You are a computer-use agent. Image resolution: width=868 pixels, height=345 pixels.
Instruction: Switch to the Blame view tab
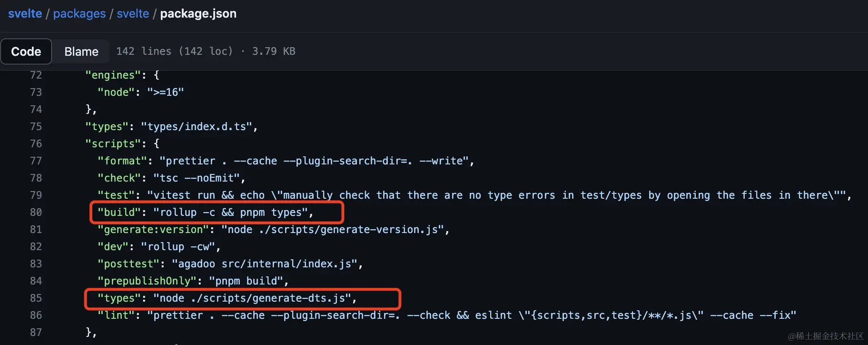click(81, 51)
